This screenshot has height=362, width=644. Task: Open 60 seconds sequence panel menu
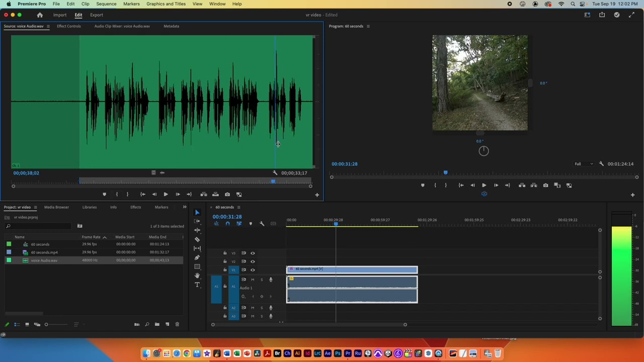point(238,207)
